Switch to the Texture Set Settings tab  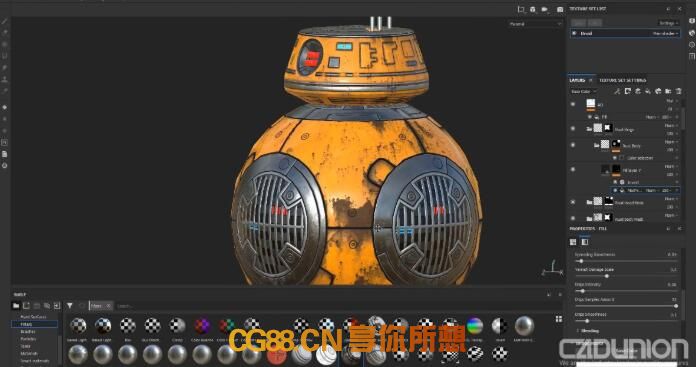coord(623,80)
